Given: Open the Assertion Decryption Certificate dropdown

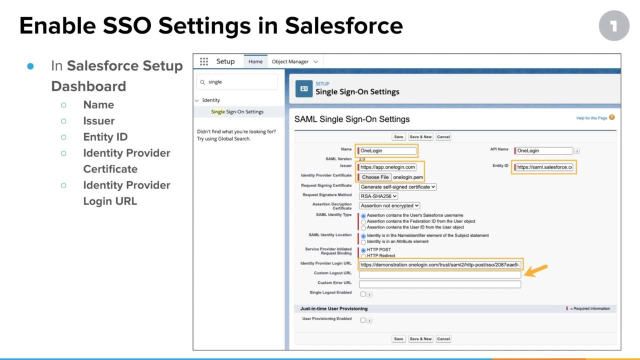Looking at the screenshot, I should [389, 206].
